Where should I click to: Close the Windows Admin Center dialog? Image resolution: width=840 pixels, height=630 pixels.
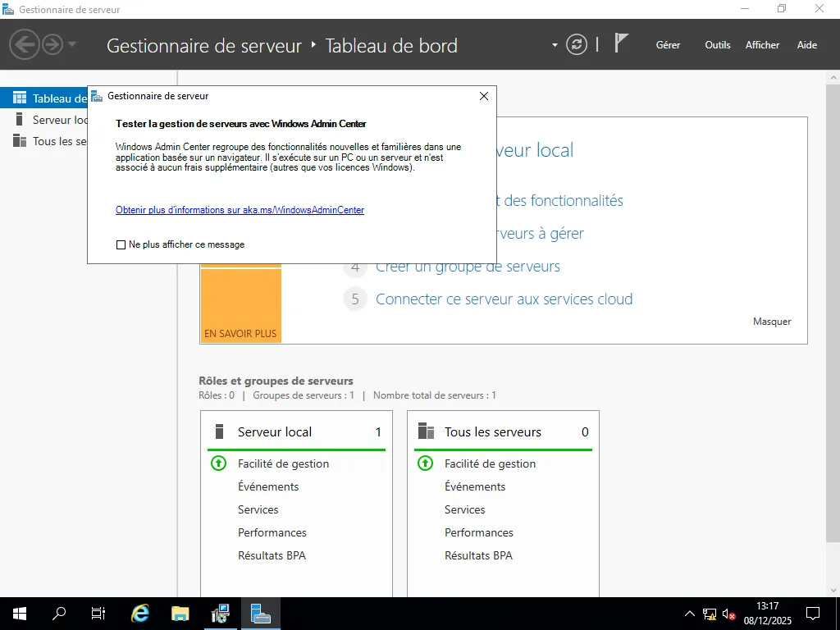484,96
